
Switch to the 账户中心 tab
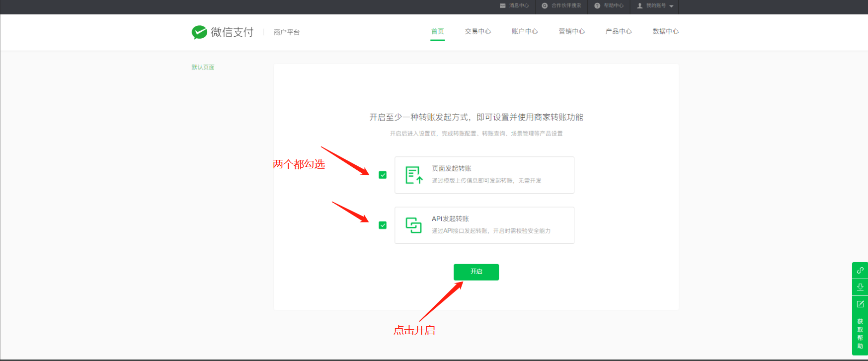(x=525, y=31)
